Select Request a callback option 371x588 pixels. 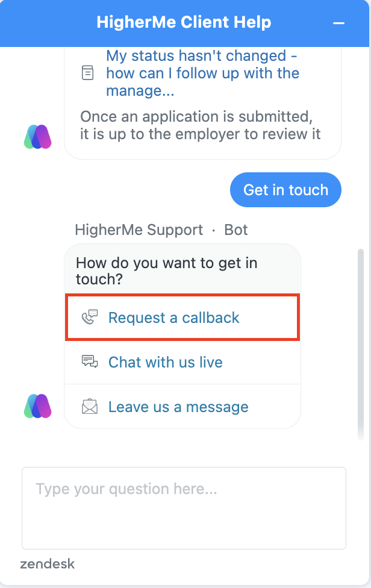click(173, 317)
